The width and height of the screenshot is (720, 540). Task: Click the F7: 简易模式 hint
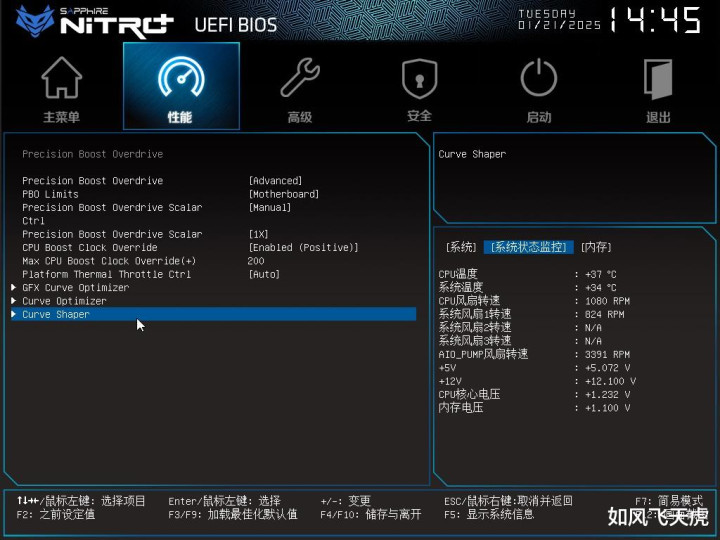click(x=669, y=501)
